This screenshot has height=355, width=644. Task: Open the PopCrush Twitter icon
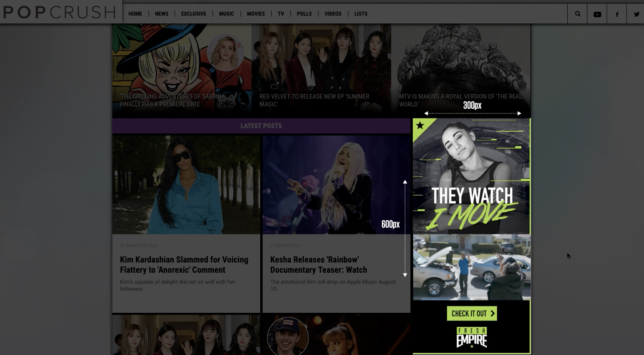click(636, 14)
